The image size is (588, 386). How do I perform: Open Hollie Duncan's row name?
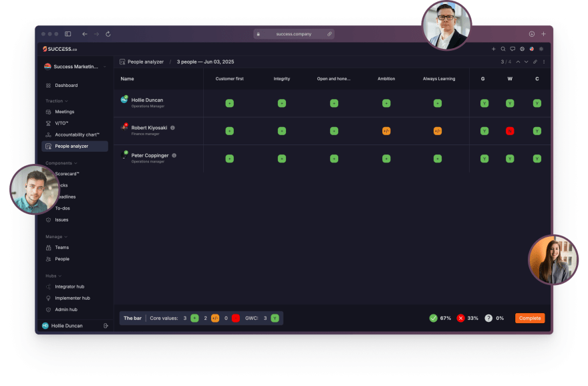click(x=147, y=100)
